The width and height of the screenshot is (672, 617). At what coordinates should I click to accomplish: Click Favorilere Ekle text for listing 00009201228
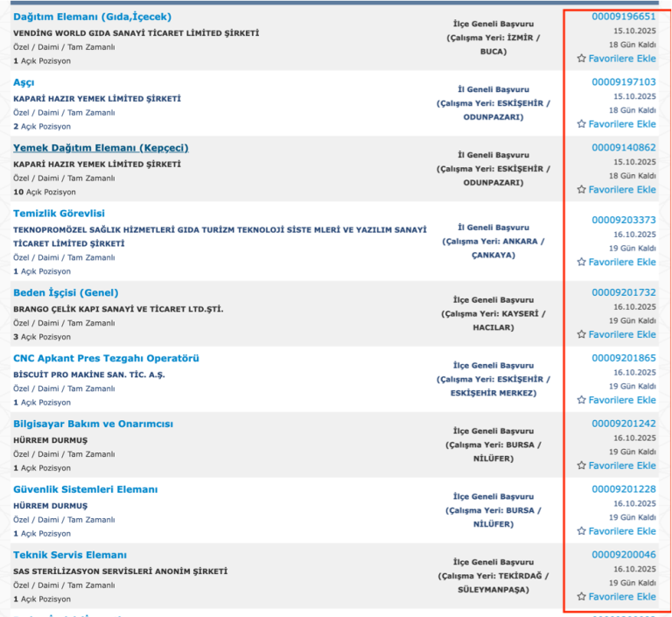[622, 531]
